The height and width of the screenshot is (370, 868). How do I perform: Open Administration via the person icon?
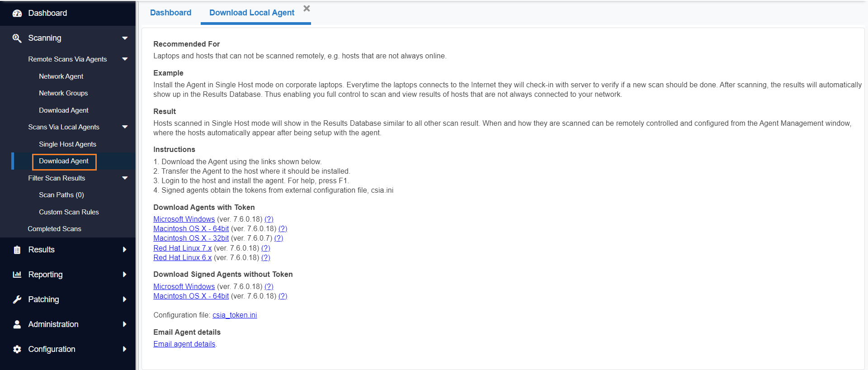(x=17, y=324)
